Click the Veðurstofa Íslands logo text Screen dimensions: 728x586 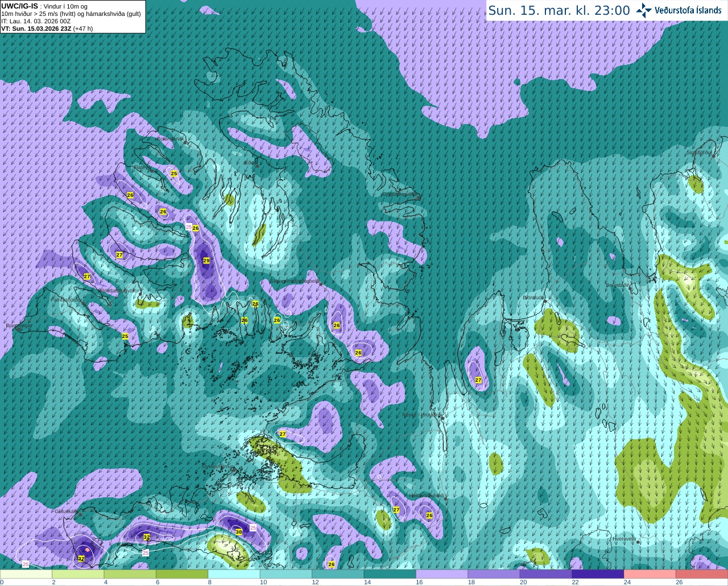pos(688,10)
